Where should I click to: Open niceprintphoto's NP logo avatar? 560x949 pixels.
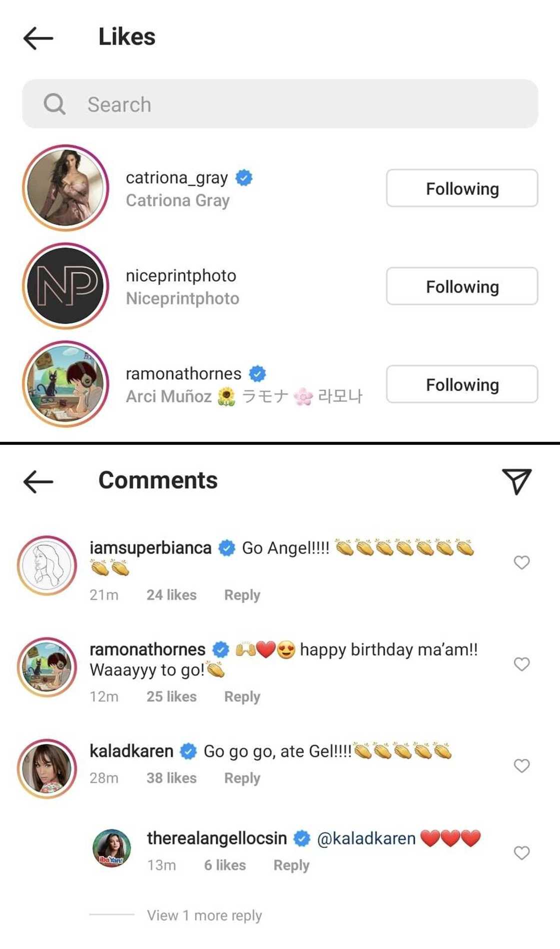click(x=65, y=286)
